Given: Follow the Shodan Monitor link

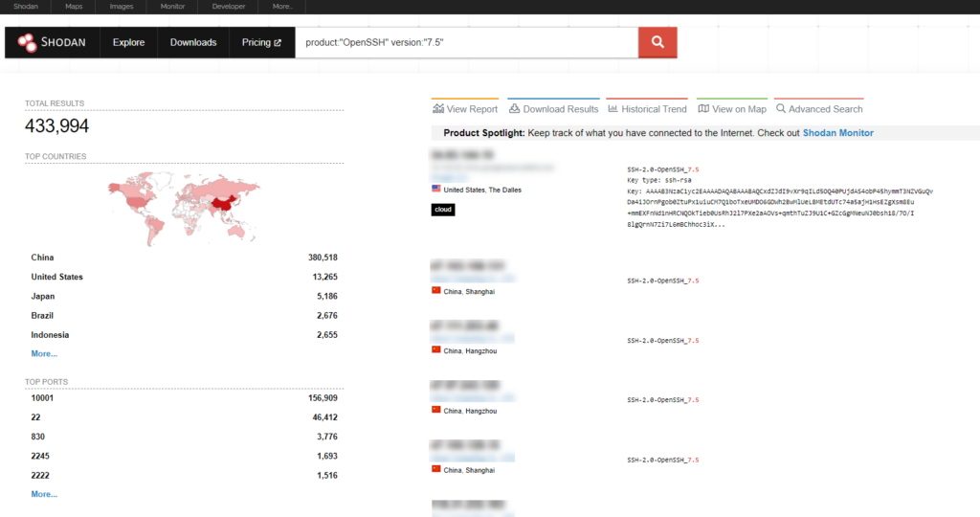Looking at the screenshot, I should (x=837, y=132).
